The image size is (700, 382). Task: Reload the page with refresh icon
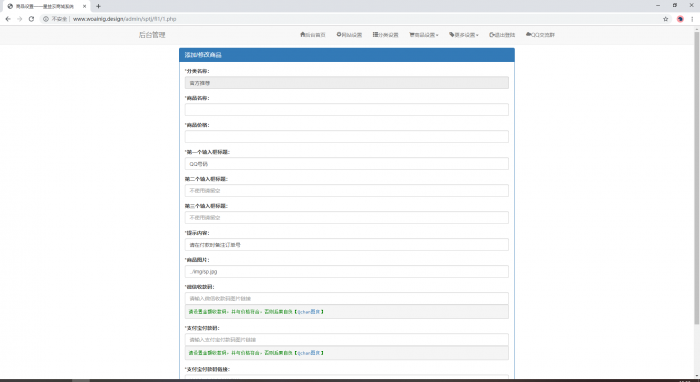click(31, 19)
